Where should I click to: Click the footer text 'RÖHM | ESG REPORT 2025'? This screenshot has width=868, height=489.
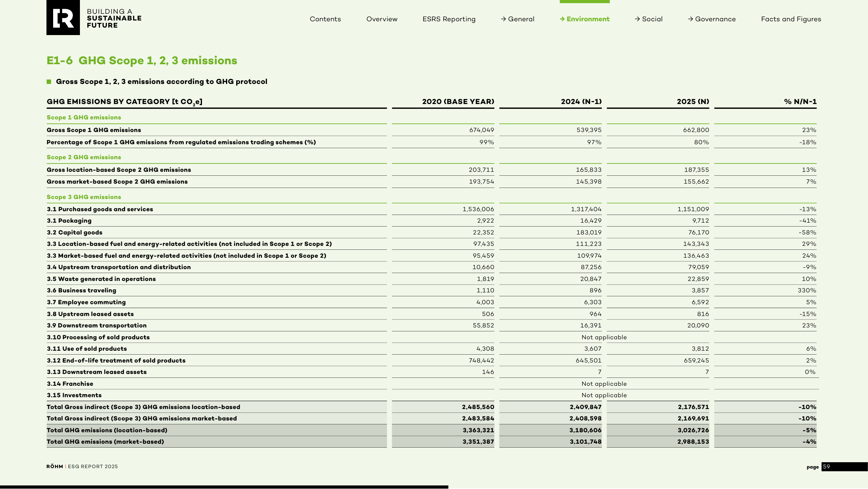tap(82, 467)
